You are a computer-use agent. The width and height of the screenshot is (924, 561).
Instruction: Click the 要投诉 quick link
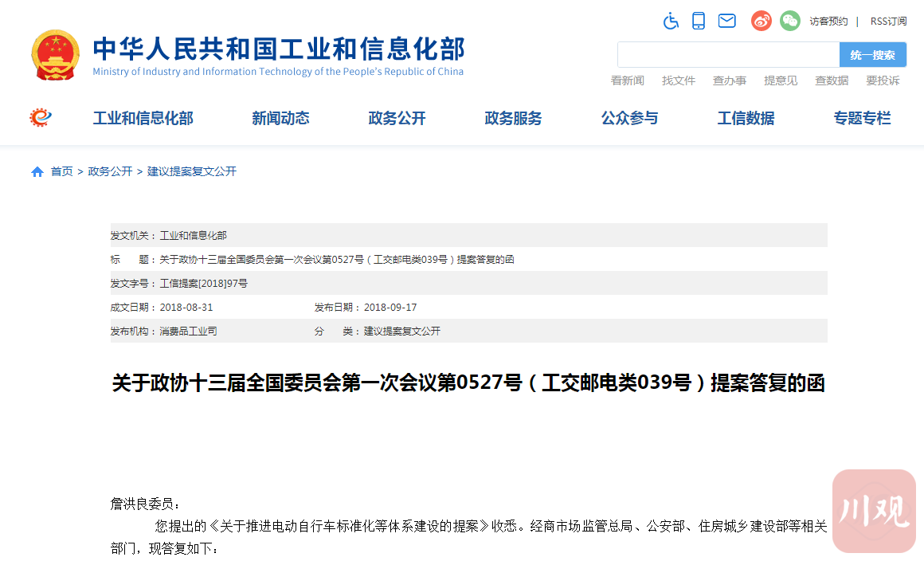coord(883,80)
